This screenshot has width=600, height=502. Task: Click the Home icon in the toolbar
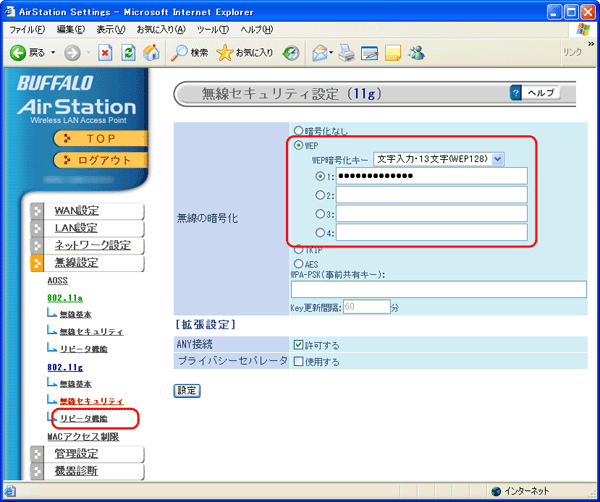tap(149, 52)
